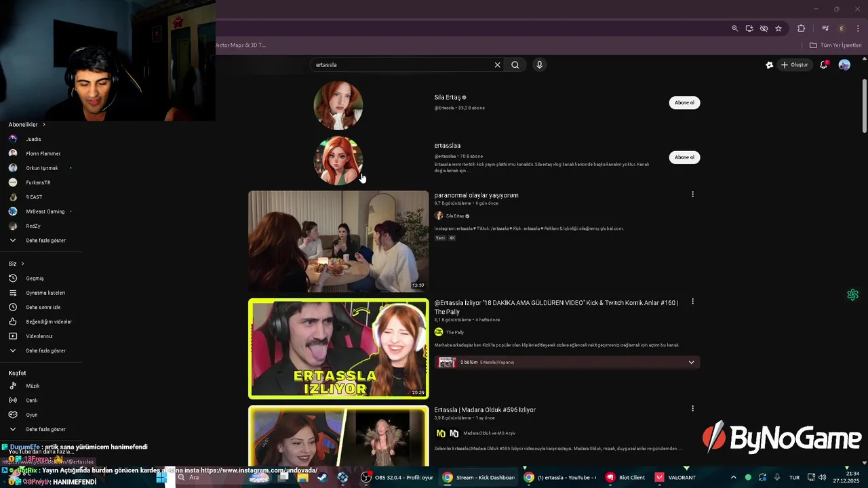The width and height of the screenshot is (868, 488).
Task: Open Videolarınız in sidebar
Action: tap(41, 336)
